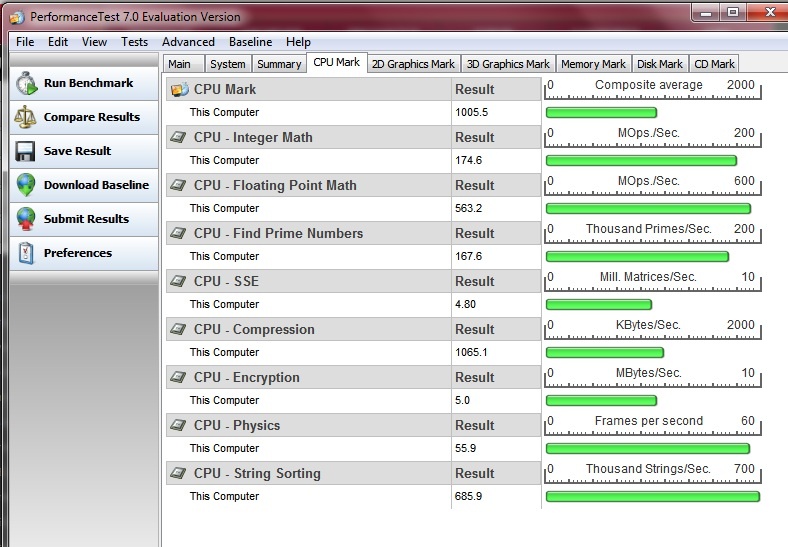The height and width of the screenshot is (547, 788).
Task: Click the chip icon beside CPU - Compression
Action: click(178, 329)
